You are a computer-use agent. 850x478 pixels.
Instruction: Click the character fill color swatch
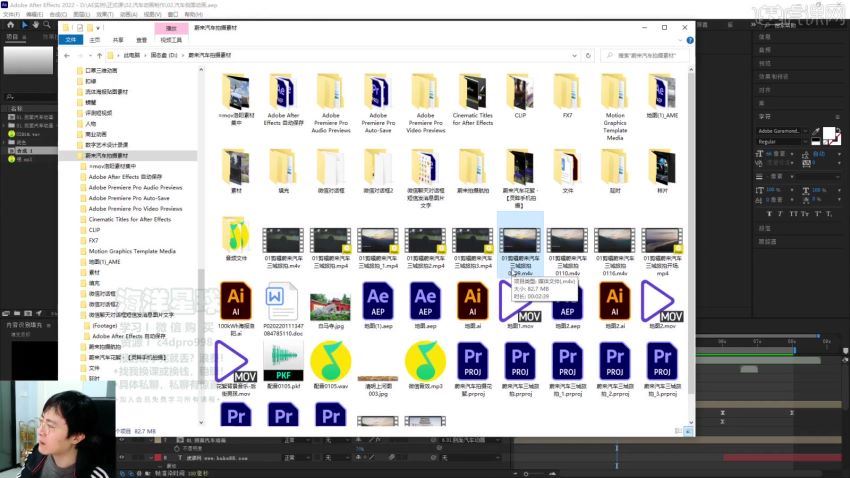(829, 133)
